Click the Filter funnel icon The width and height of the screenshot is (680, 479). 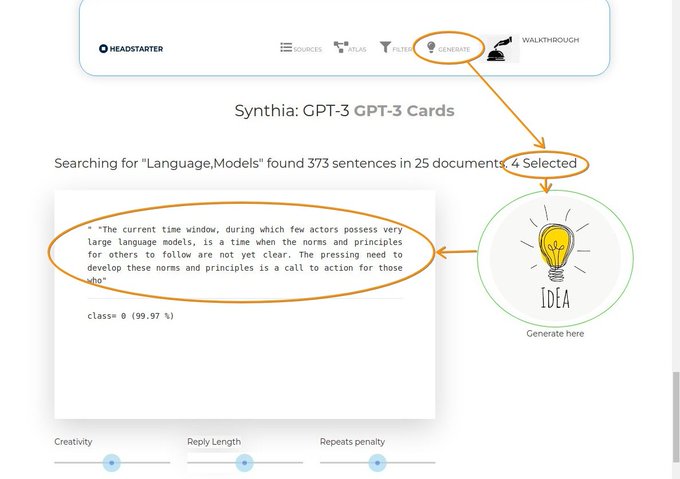(x=385, y=47)
